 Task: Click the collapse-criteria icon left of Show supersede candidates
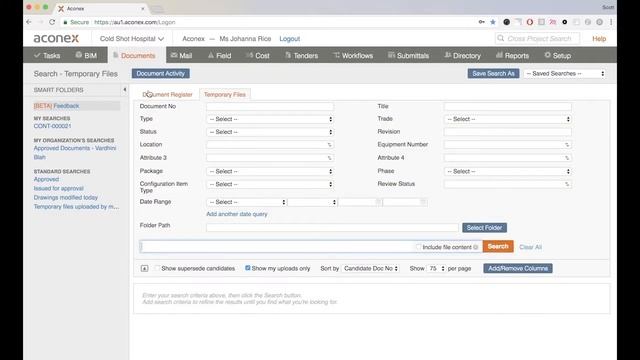[x=144, y=268]
